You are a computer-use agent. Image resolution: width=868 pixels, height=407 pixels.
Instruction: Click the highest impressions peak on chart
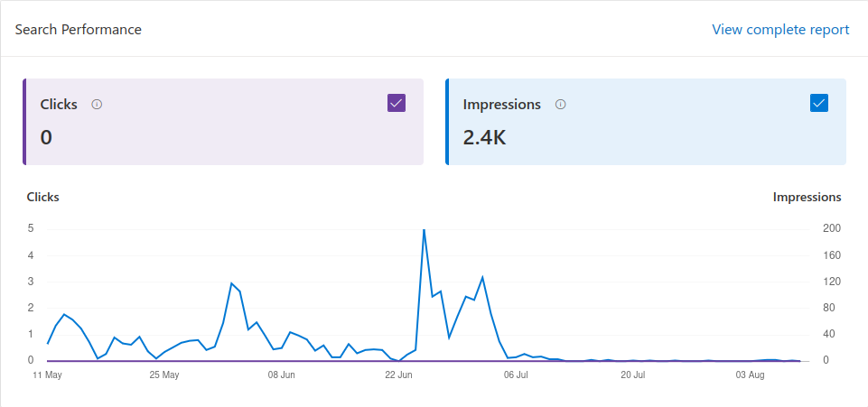(424, 229)
